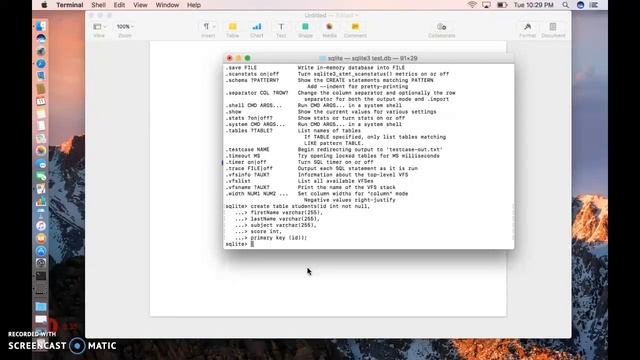Viewport: 640px width, 360px height.
Task: Open Calendar from the Dock
Action: [x=41, y=101]
